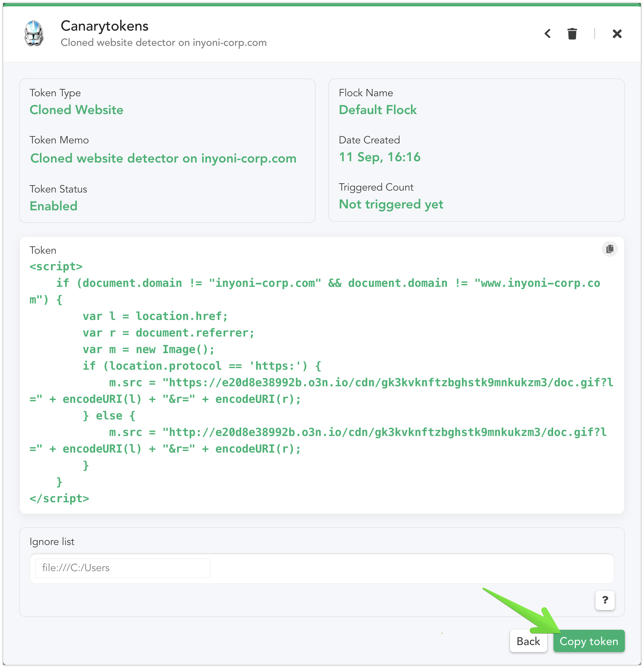Click the Cloned Website token type value
The width and height of the screenshot is (644, 668).
77,110
